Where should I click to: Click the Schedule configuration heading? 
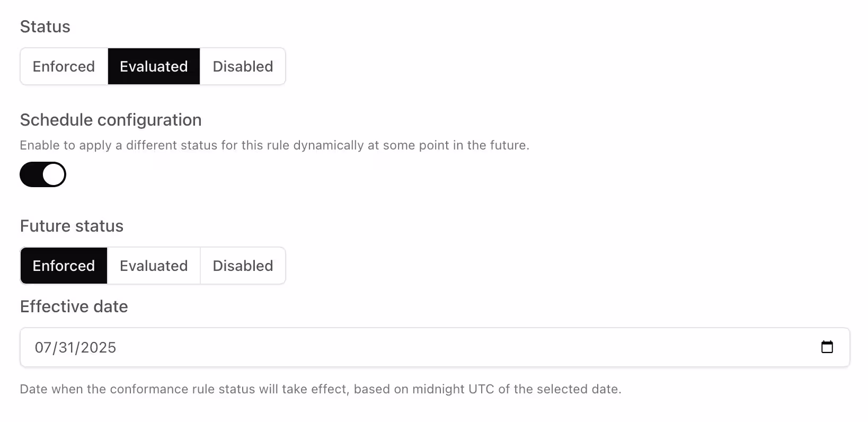110,120
